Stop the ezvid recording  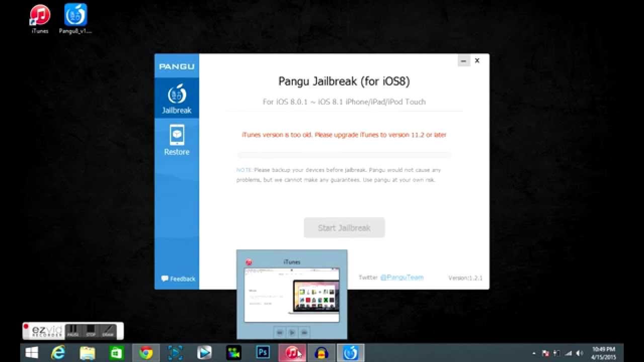pos(91,331)
